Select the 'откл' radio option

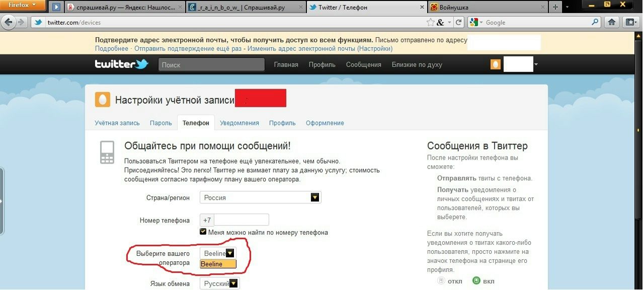click(x=441, y=281)
